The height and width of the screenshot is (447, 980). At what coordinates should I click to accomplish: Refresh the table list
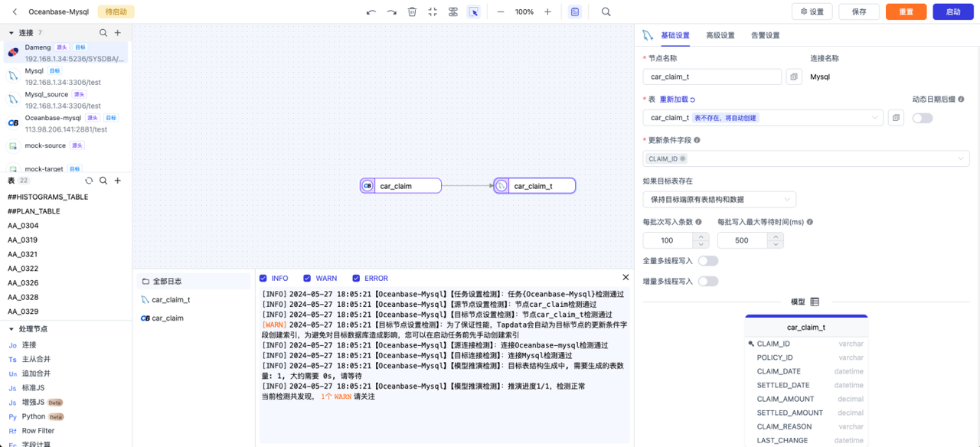point(89,181)
